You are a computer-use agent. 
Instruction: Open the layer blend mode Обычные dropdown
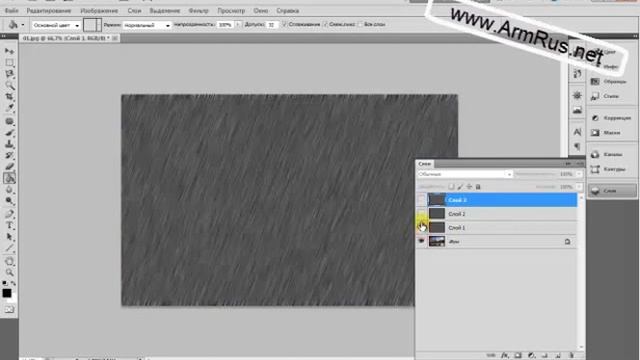[464, 174]
